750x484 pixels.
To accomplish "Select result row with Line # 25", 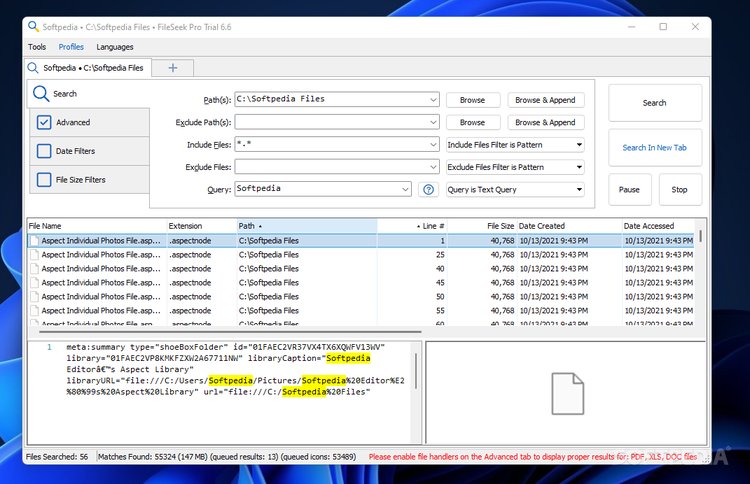I will (x=361, y=254).
